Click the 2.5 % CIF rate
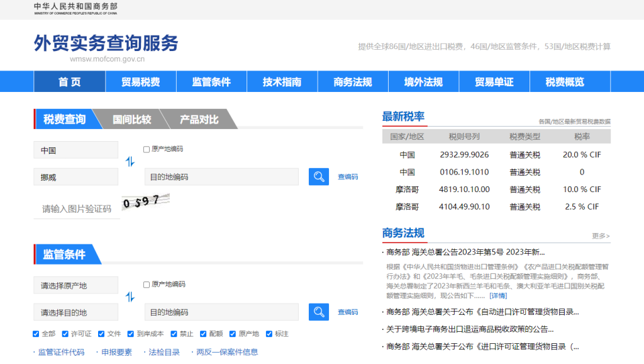The height and width of the screenshot is (364, 644). point(582,207)
